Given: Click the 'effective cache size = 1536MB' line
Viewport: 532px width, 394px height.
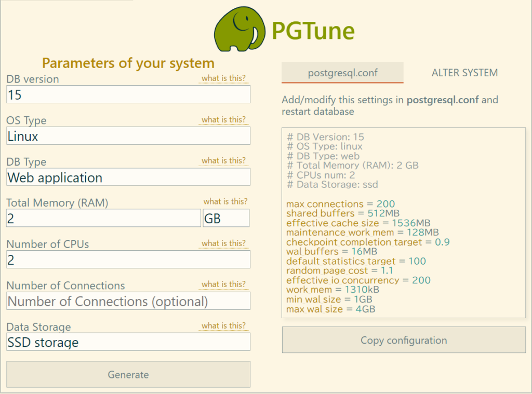Looking at the screenshot, I should (x=358, y=223).
